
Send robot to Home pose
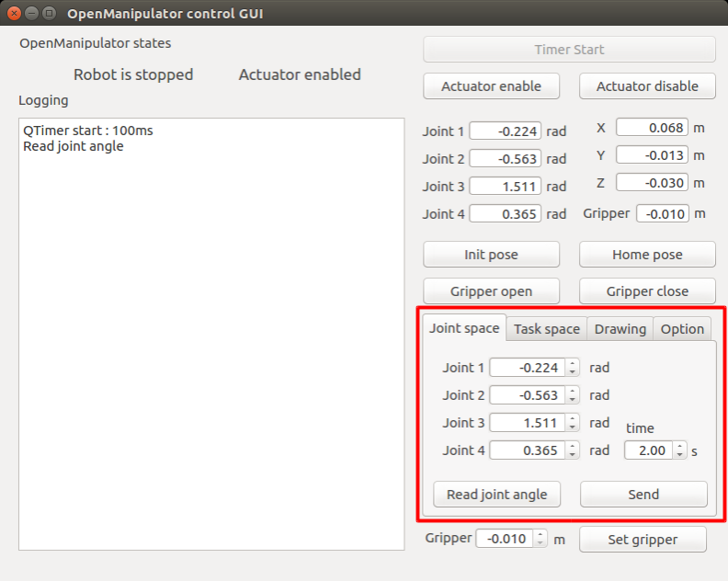pos(647,255)
